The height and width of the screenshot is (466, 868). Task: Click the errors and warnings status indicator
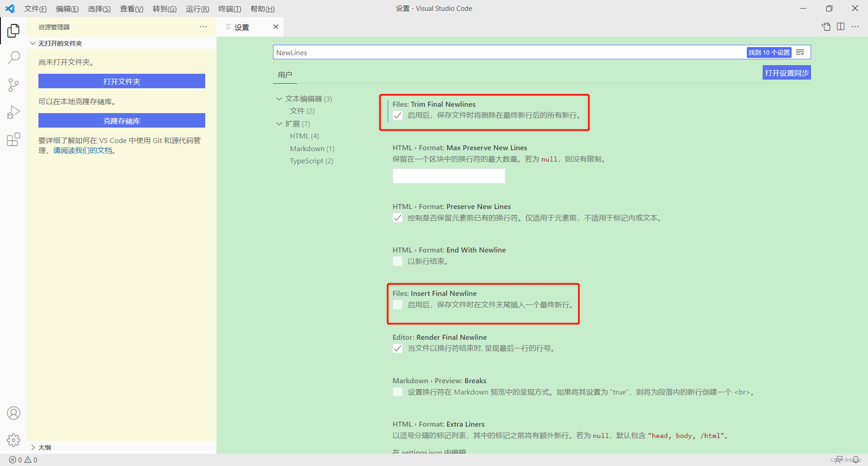click(x=23, y=460)
